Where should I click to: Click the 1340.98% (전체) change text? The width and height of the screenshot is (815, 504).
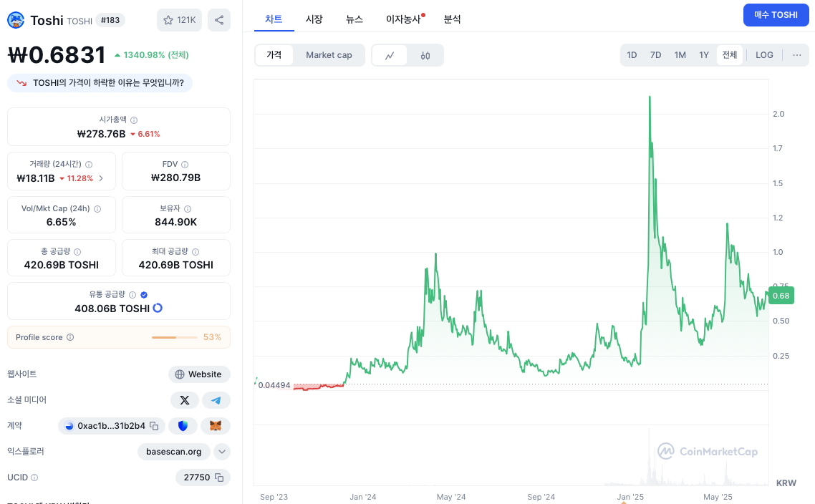click(x=155, y=55)
